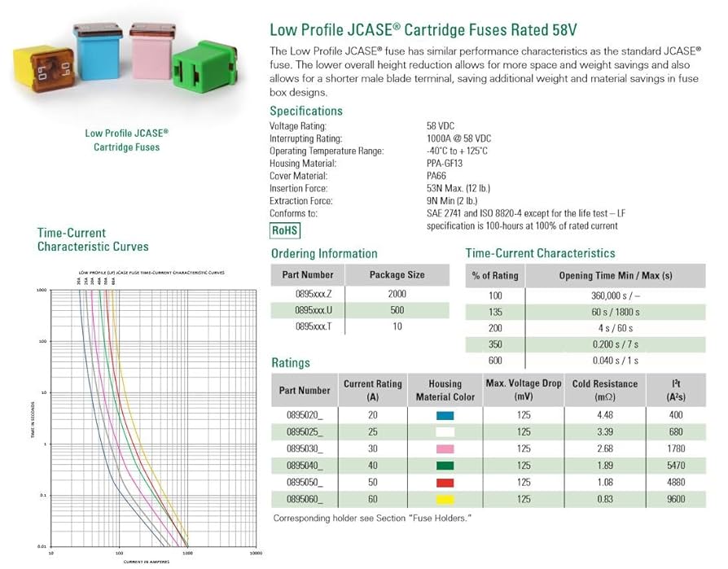Click the 'Current Rating (A)' column header
728x569 pixels.
373,390
